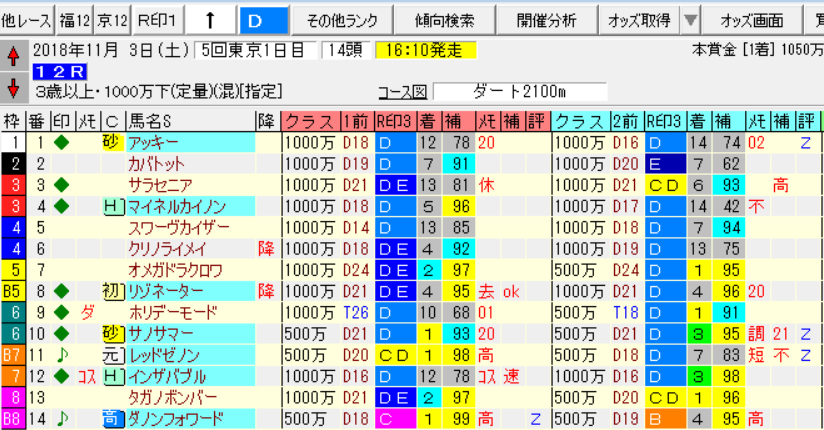Switch to 京12 race

112,21
